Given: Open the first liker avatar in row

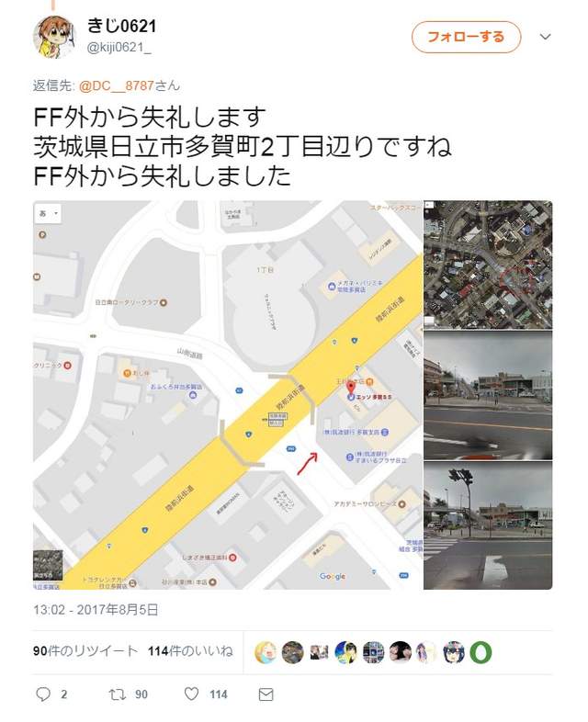Looking at the screenshot, I should tap(266, 652).
